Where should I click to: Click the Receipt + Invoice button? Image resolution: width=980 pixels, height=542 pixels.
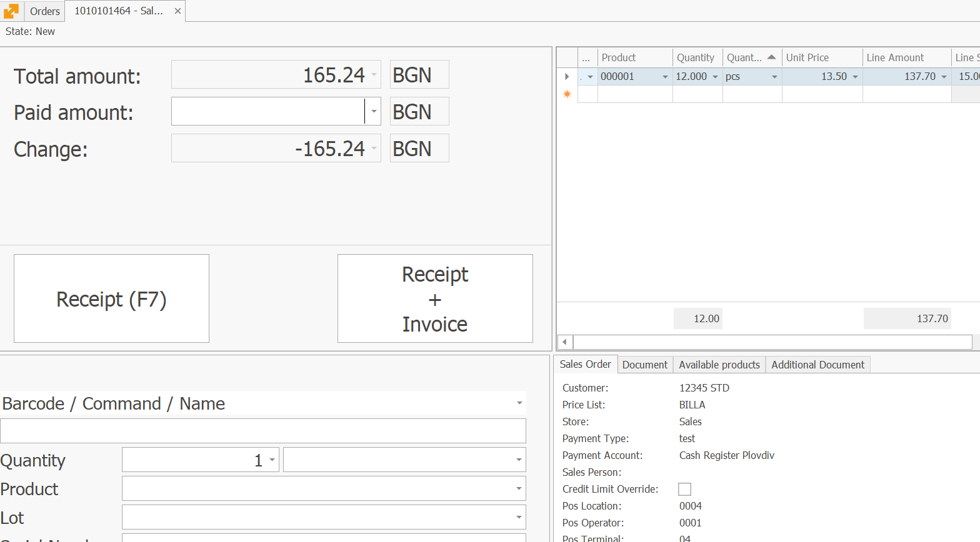[x=435, y=298]
